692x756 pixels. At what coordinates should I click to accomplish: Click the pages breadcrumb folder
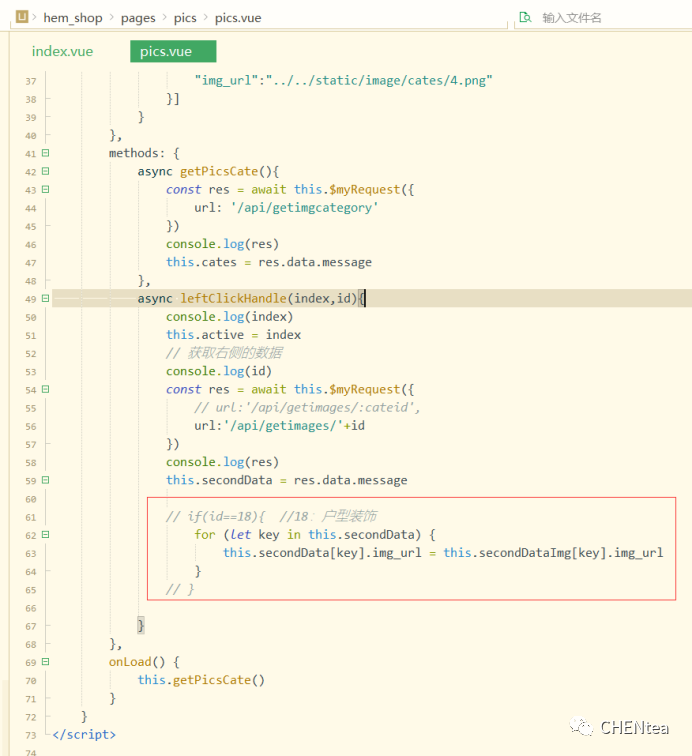click(x=138, y=18)
